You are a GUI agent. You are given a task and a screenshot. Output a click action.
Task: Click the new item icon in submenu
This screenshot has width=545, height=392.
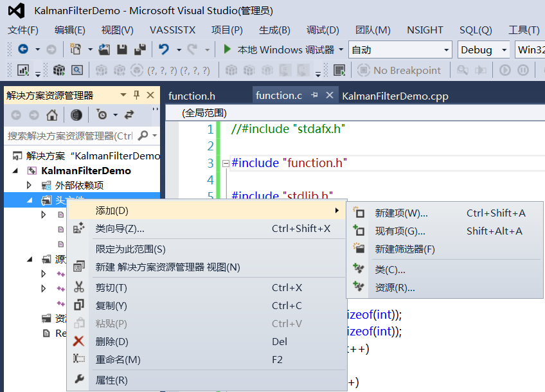click(359, 212)
